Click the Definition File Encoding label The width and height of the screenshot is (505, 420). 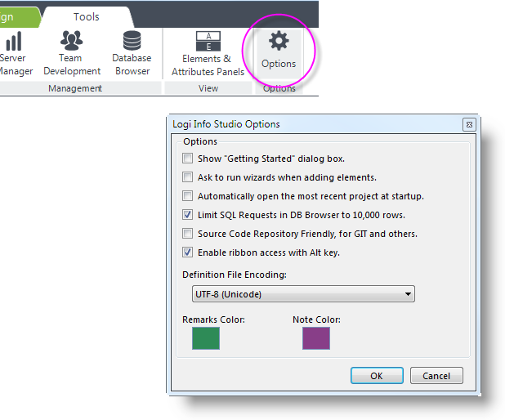tap(235, 275)
